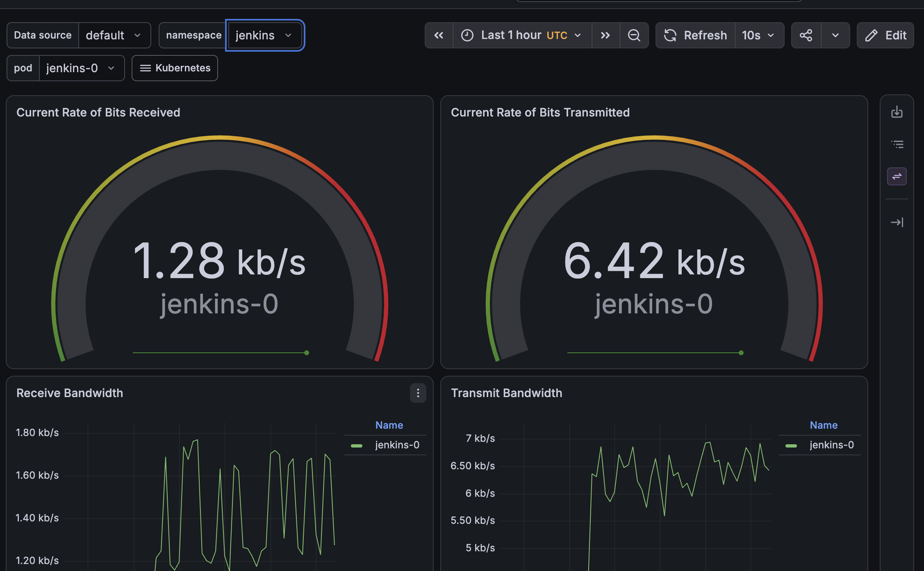
Task: Collapse the sidebar with the arrow-to-bar icon
Action: click(x=897, y=222)
